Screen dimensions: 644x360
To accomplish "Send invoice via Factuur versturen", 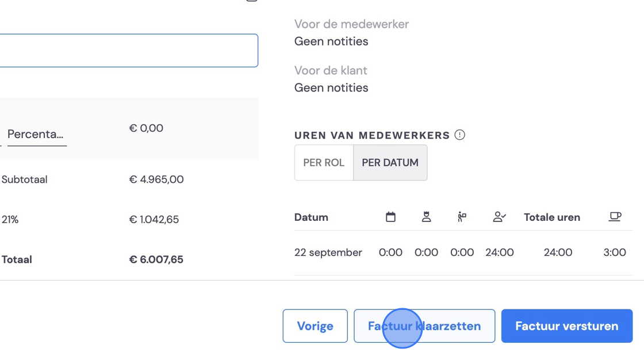I will pyautogui.click(x=567, y=326).
